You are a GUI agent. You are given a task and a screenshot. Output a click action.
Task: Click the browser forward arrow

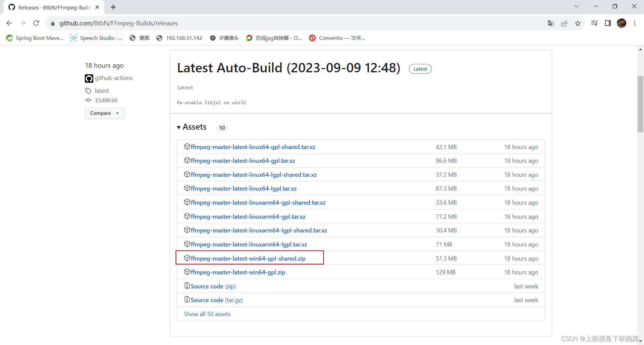(x=23, y=23)
